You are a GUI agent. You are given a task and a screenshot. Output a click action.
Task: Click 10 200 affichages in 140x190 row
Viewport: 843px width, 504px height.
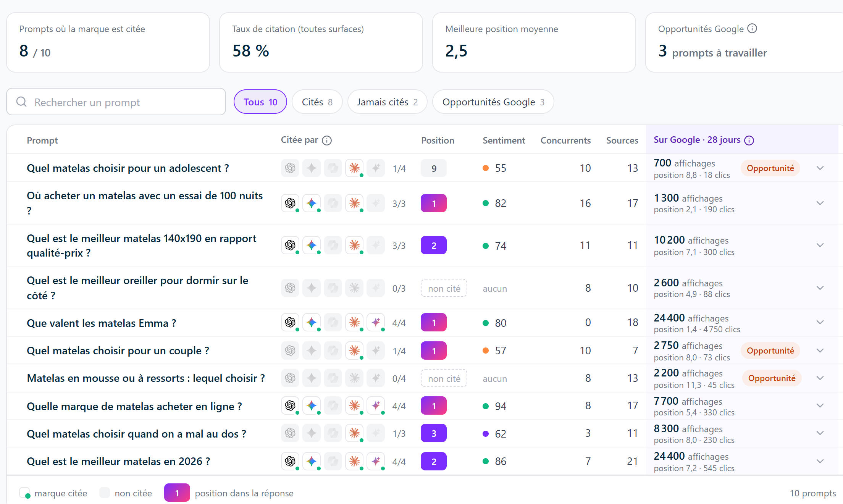691,240
